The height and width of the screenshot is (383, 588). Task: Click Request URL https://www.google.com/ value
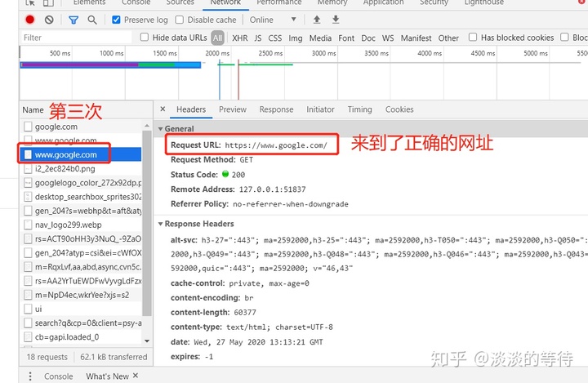[276, 145]
